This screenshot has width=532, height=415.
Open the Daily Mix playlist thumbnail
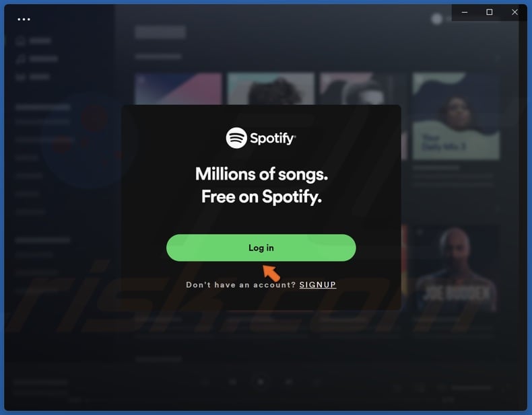[x=456, y=116]
